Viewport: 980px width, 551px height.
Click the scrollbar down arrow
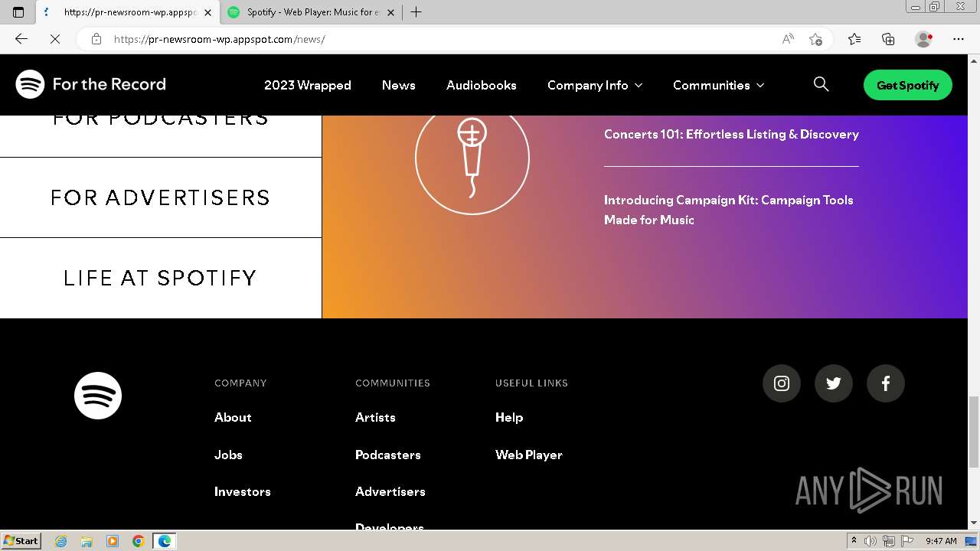pyautogui.click(x=974, y=523)
